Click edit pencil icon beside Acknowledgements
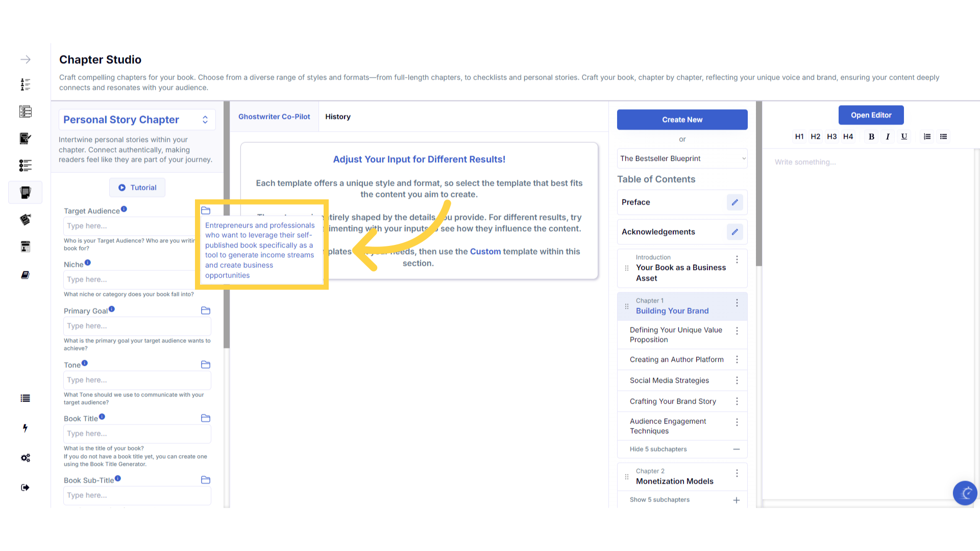The image size is (980, 551). point(734,232)
